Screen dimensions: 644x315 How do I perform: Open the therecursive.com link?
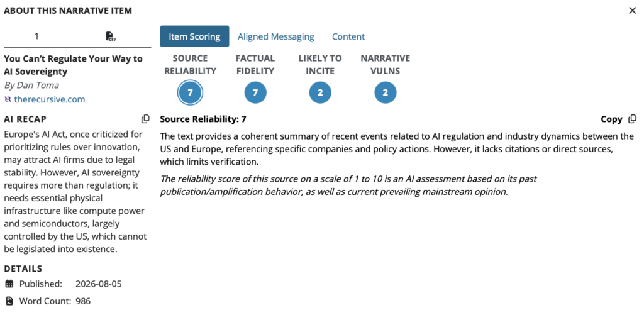click(x=50, y=99)
